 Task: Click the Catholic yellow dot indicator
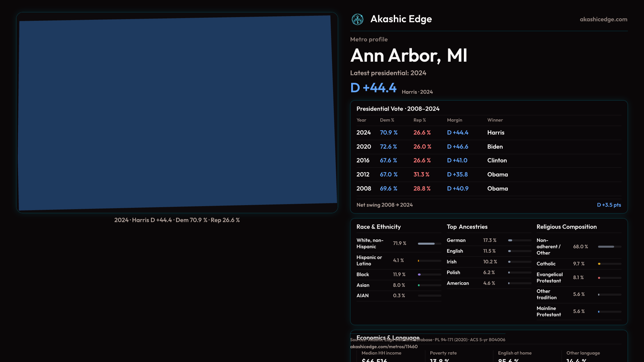pyautogui.click(x=599, y=264)
